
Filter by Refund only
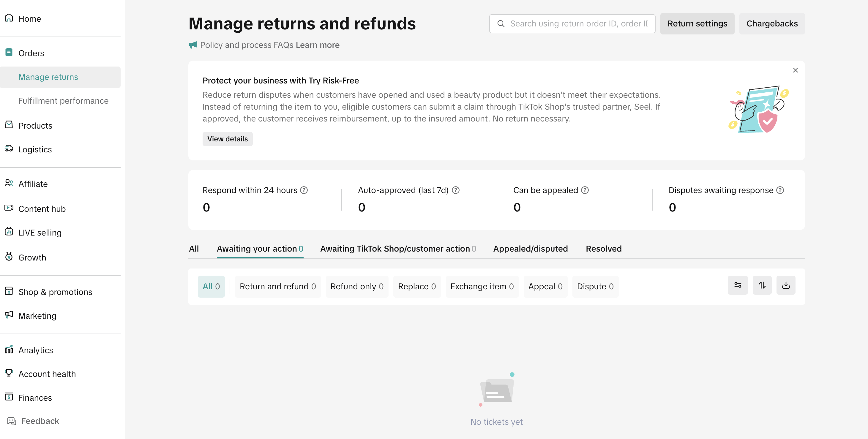(x=357, y=286)
